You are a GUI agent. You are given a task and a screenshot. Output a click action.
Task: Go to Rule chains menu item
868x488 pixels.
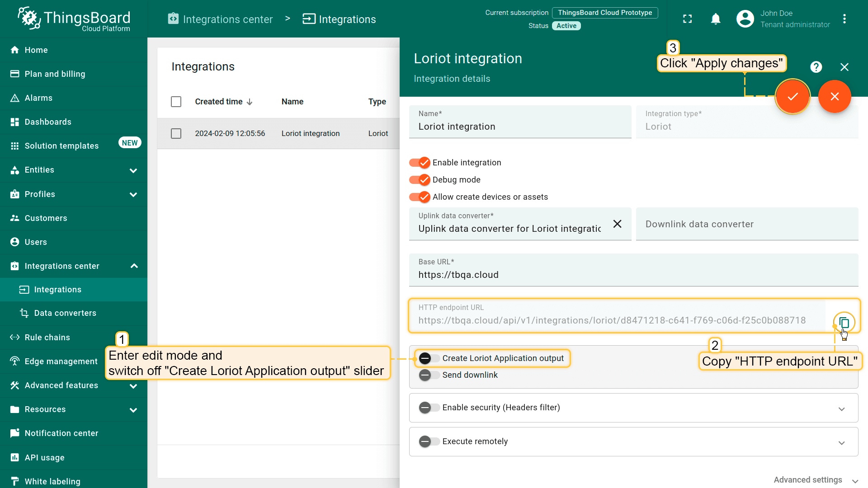pos(47,338)
